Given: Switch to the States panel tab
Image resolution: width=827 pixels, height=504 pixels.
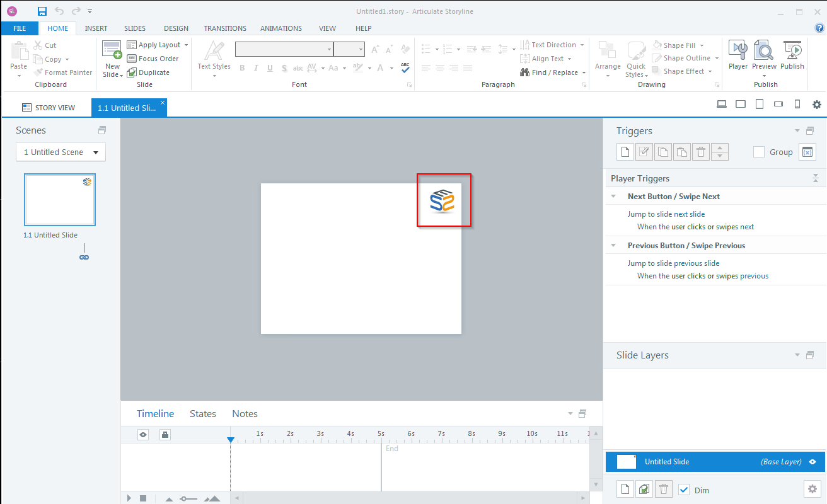Looking at the screenshot, I should pyautogui.click(x=203, y=414).
